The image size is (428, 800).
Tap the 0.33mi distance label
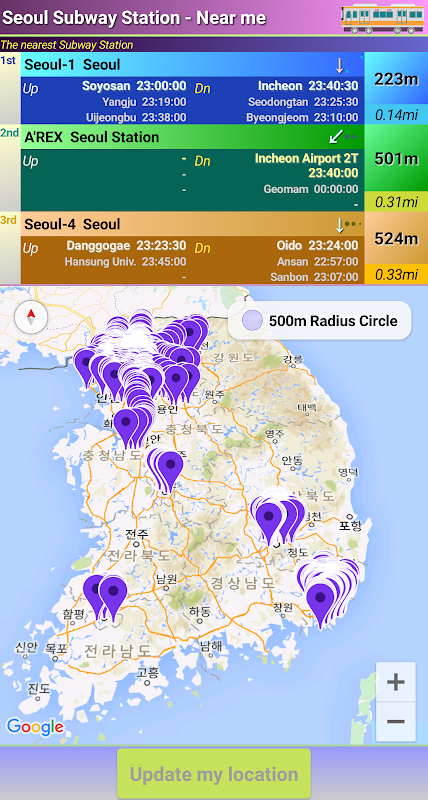point(396,274)
